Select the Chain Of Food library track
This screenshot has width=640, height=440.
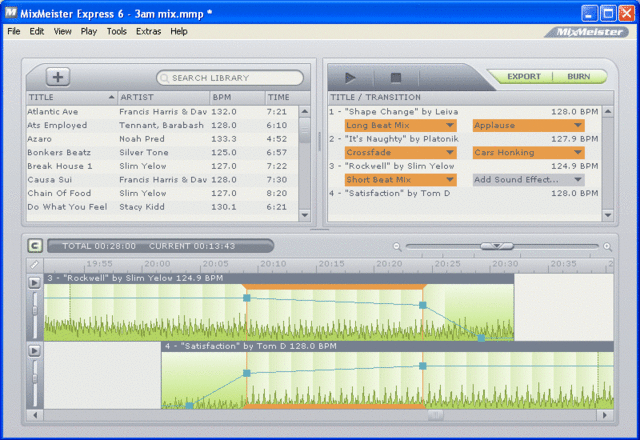162,193
